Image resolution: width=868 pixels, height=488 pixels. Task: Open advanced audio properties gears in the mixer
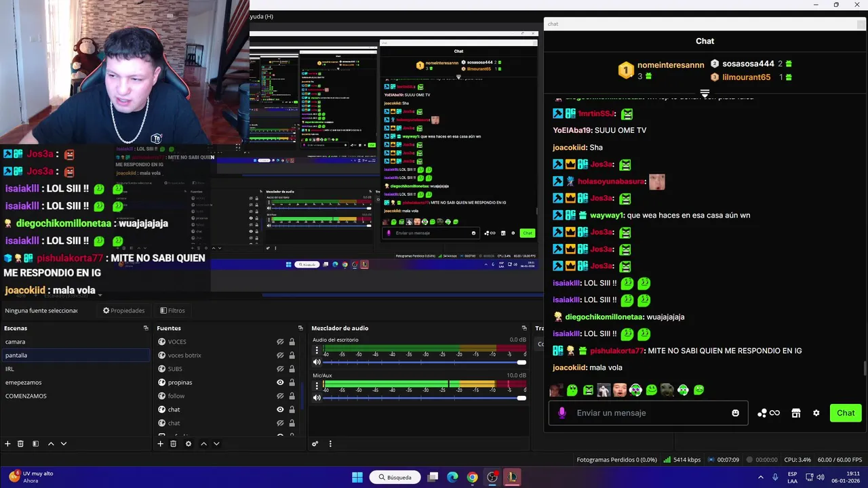(x=315, y=444)
